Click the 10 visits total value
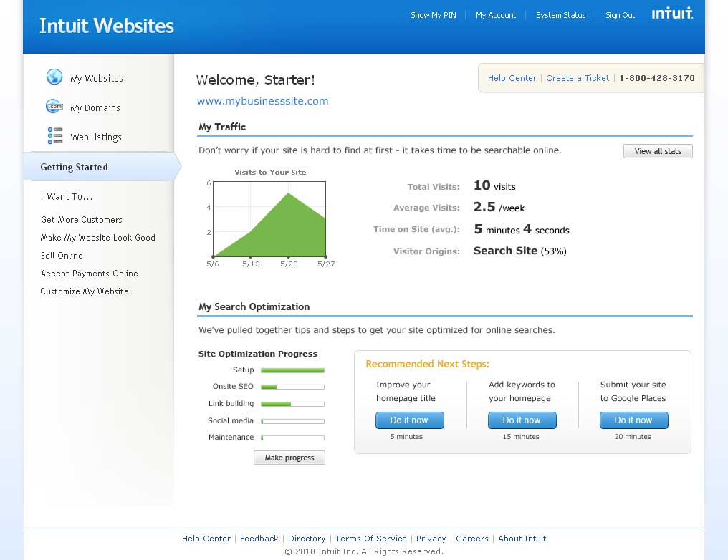 [x=494, y=185]
